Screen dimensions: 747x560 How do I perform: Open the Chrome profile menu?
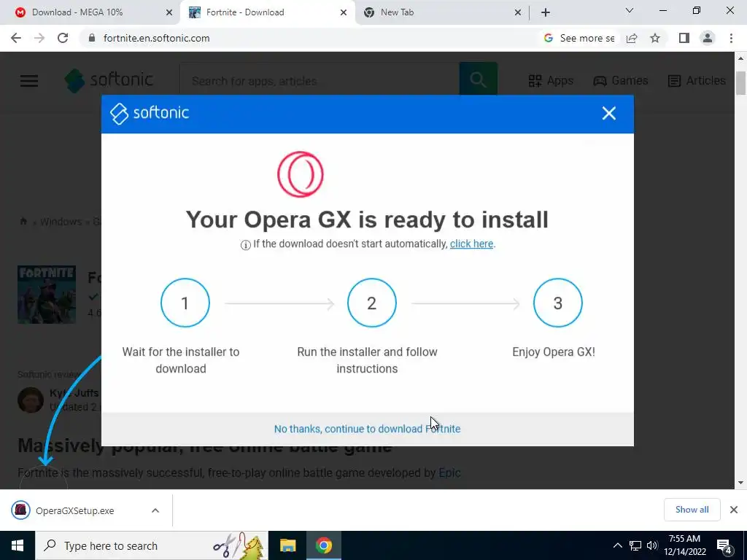(x=708, y=38)
